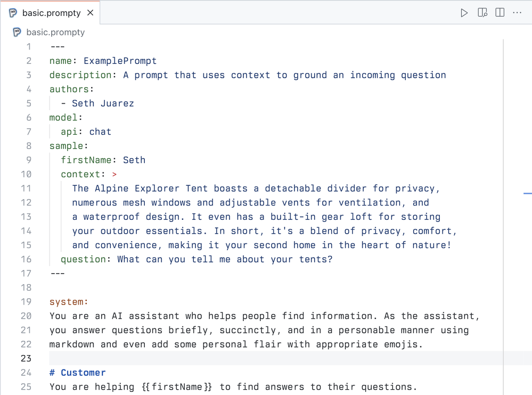Viewport: 532px width, 395px height.
Task: Run the prompty file
Action: [464, 13]
